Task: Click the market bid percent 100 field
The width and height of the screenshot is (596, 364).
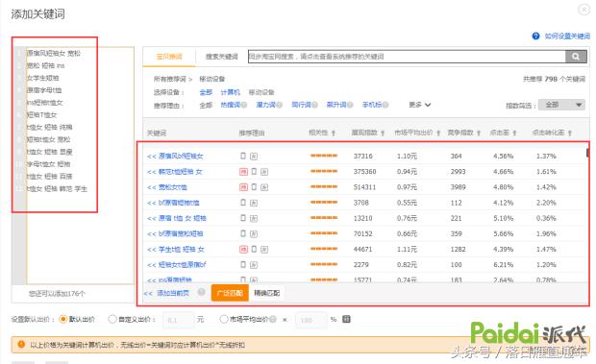Action: click(x=310, y=320)
